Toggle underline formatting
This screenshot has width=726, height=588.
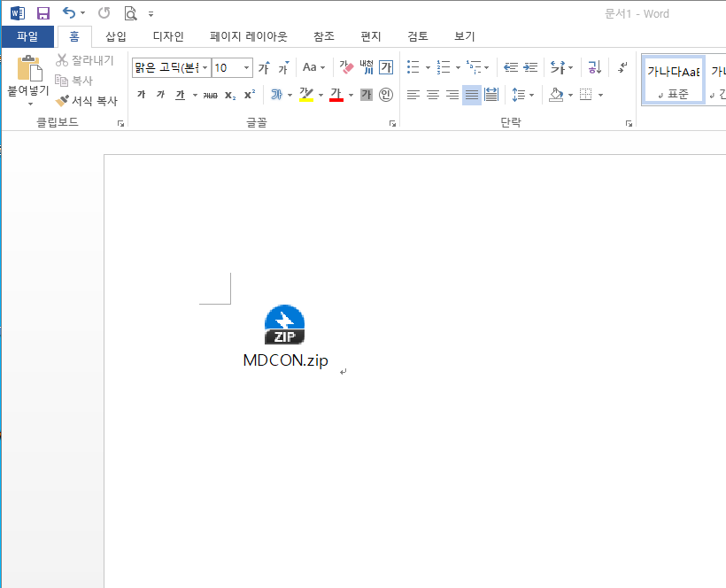point(180,95)
